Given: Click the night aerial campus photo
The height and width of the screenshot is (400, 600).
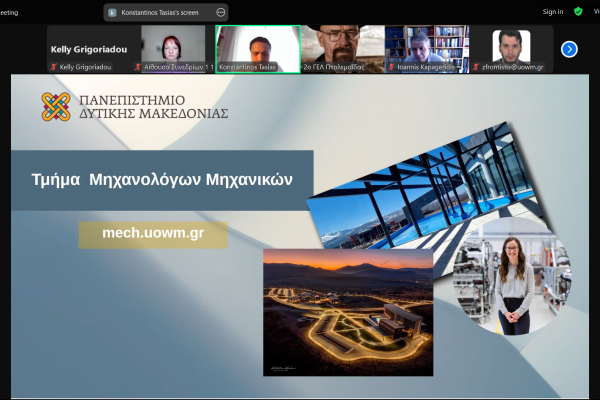Looking at the screenshot, I should coord(348,312).
